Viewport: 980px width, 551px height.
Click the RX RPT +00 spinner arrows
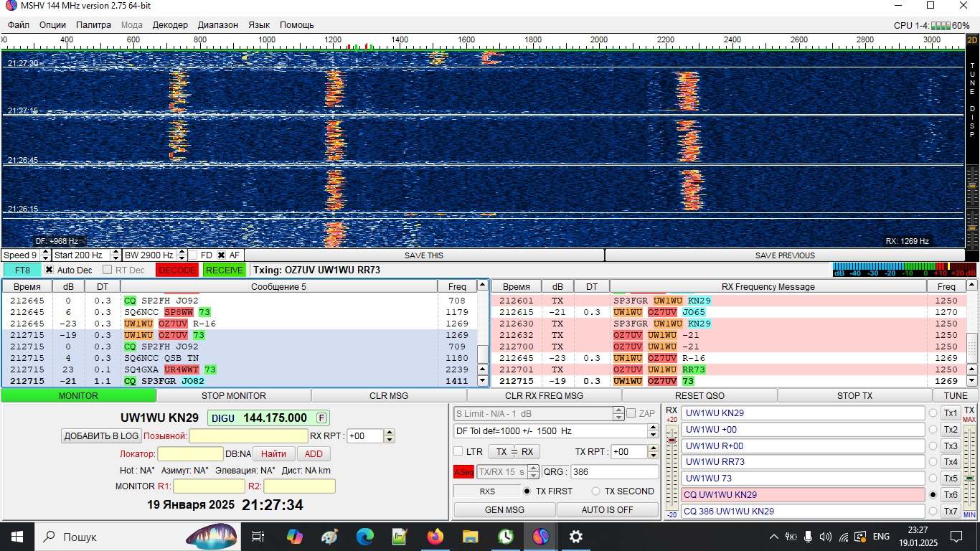click(389, 435)
